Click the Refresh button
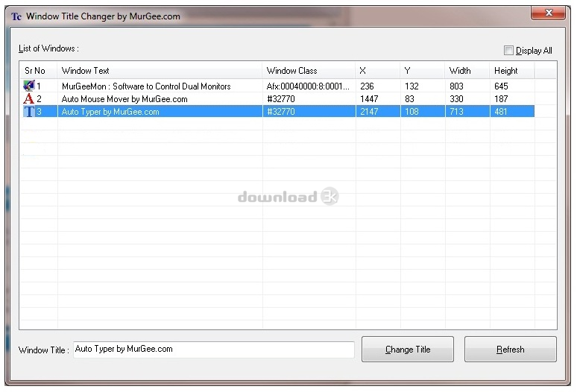Image resolution: width=577 pixels, height=392 pixels. click(510, 349)
